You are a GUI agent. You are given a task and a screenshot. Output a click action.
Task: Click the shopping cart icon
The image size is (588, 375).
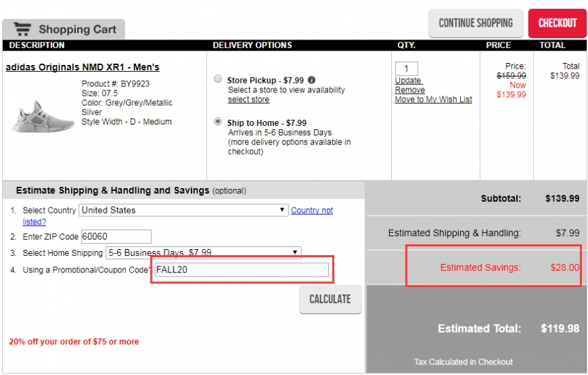(x=23, y=29)
